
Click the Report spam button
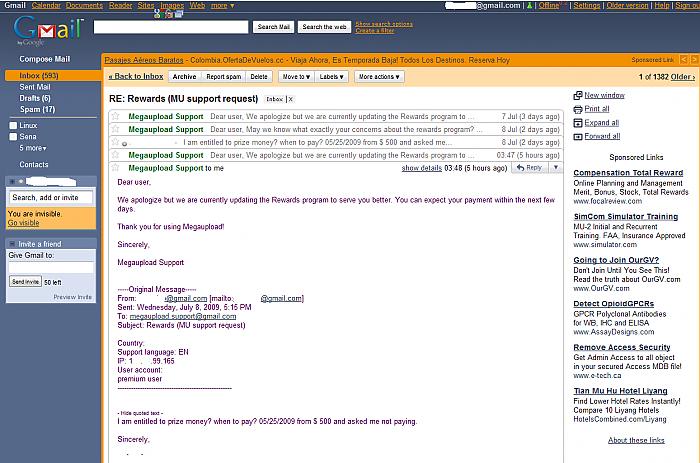pos(224,76)
